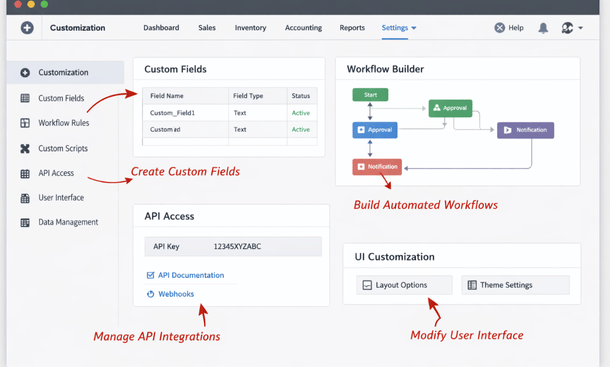
Task: Click icon inside blue Approval node
Action: coord(361,130)
